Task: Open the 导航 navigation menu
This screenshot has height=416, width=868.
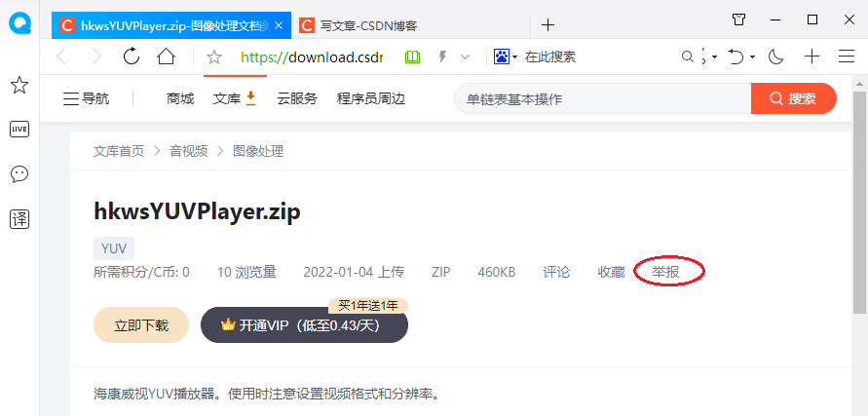Action: coord(87,99)
